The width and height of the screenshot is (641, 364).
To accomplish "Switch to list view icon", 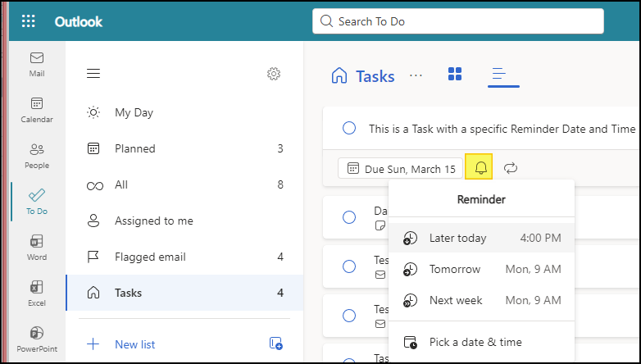I will click(x=499, y=74).
